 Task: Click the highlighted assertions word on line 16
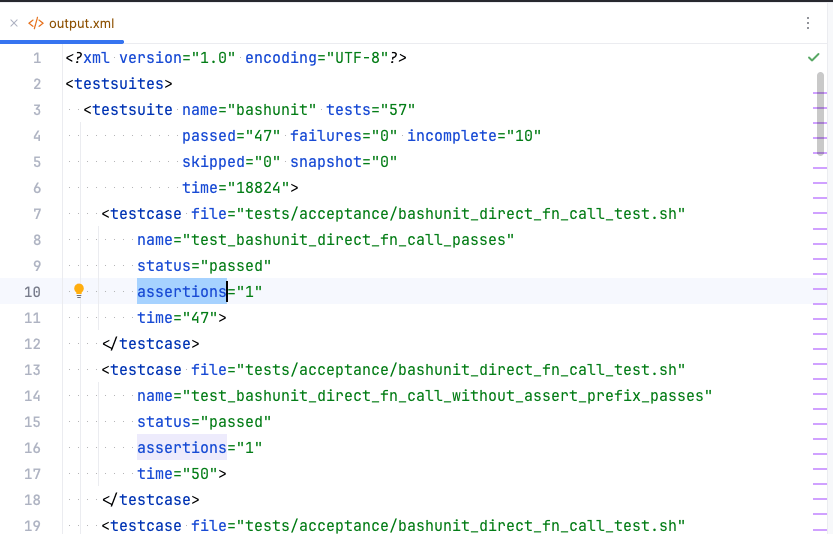point(182,448)
